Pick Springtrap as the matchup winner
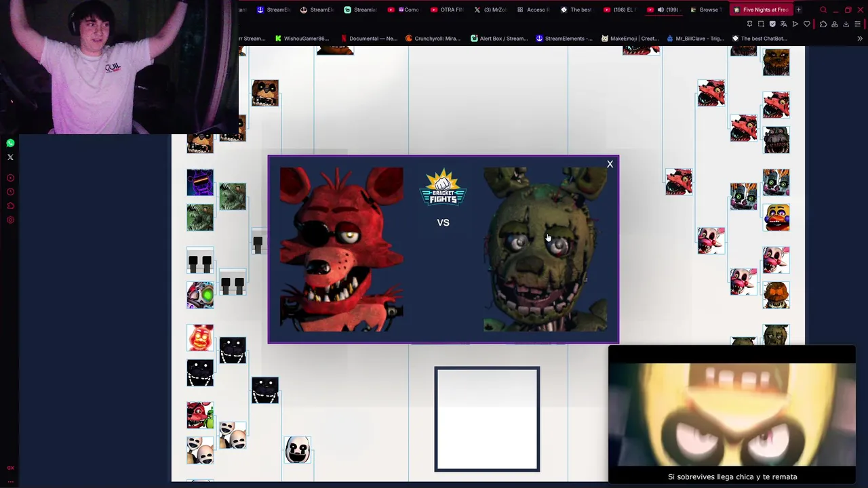Viewport: 868px width, 488px height. 545,249
